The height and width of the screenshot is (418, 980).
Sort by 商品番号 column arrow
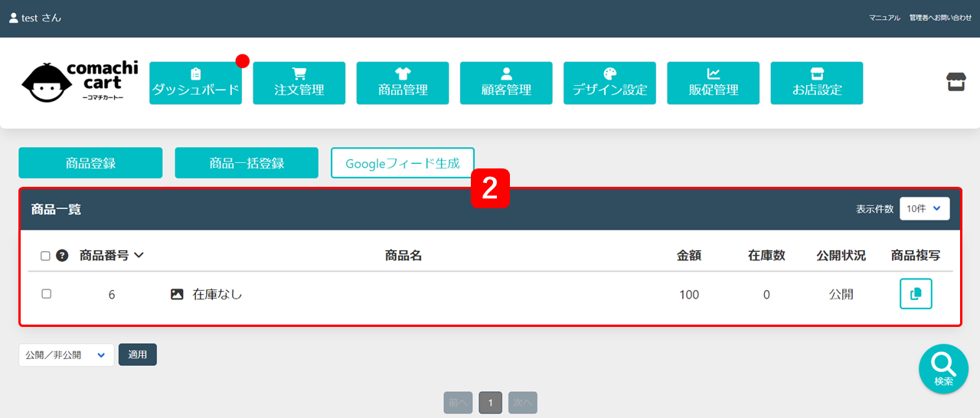coord(139,256)
